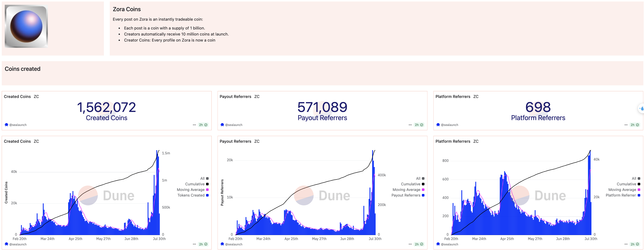Click the 2h refresh badge on Platform Referrers chart
644x251 pixels.
(x=635, y=244)
